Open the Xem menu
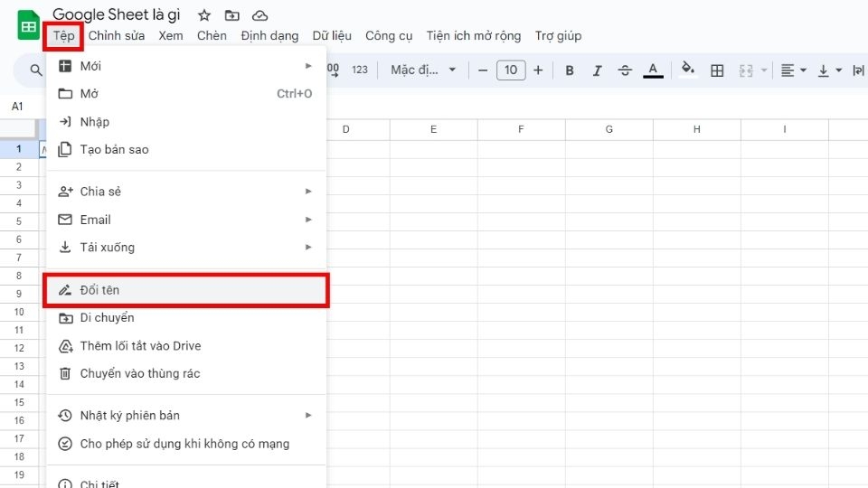868x488 pixels. (x=171, y=36)
